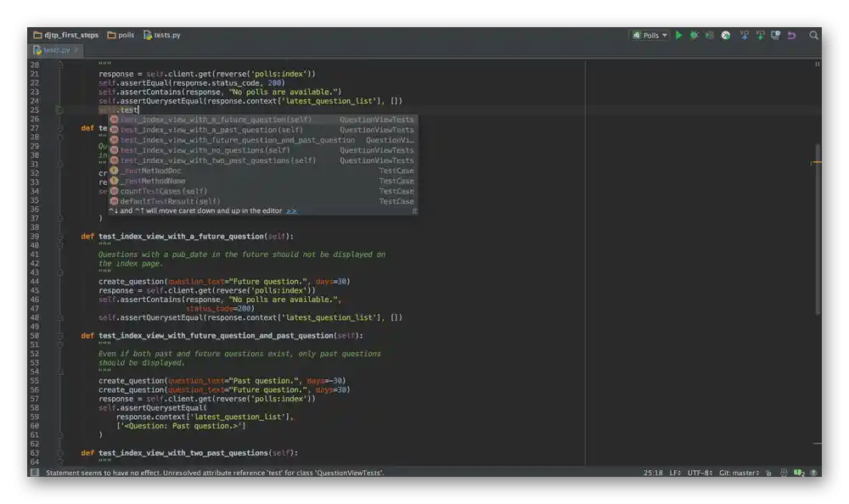Update project via blue VCS arrow

tap(744, 35)
